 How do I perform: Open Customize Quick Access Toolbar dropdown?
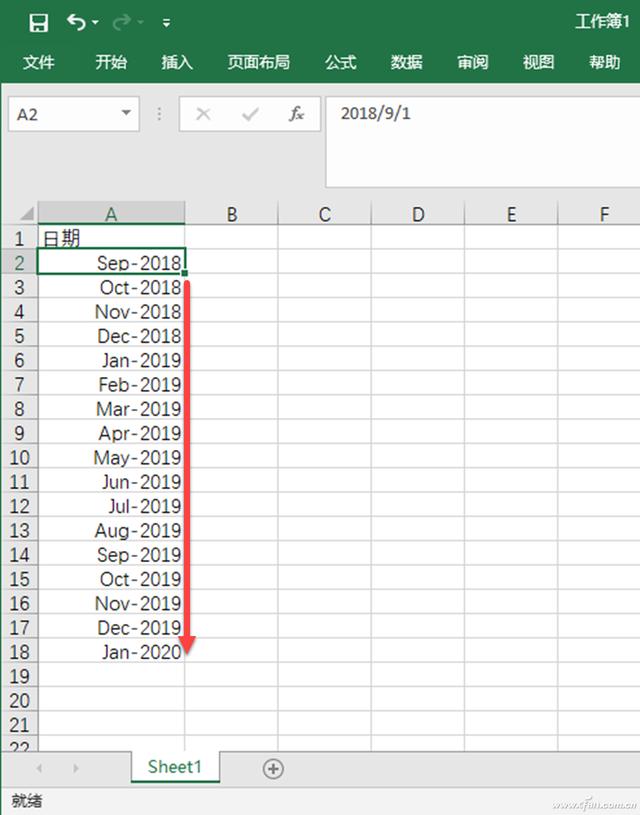click(166, 23)
